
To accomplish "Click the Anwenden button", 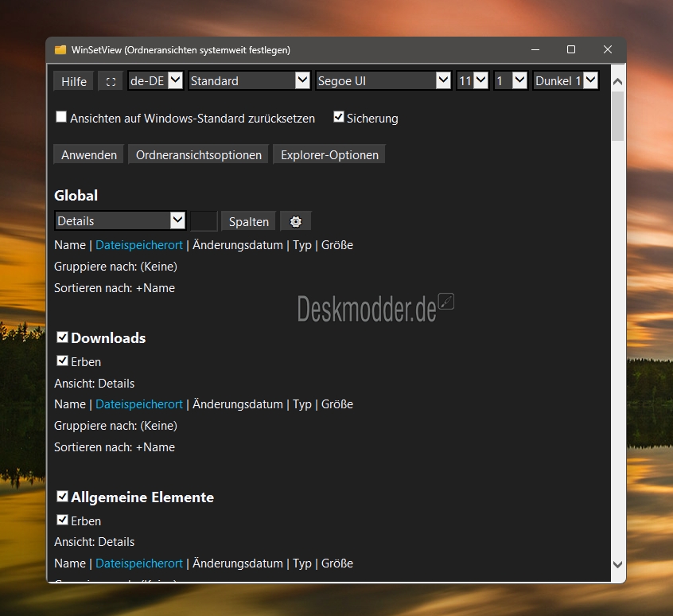I will click(89, 155).
